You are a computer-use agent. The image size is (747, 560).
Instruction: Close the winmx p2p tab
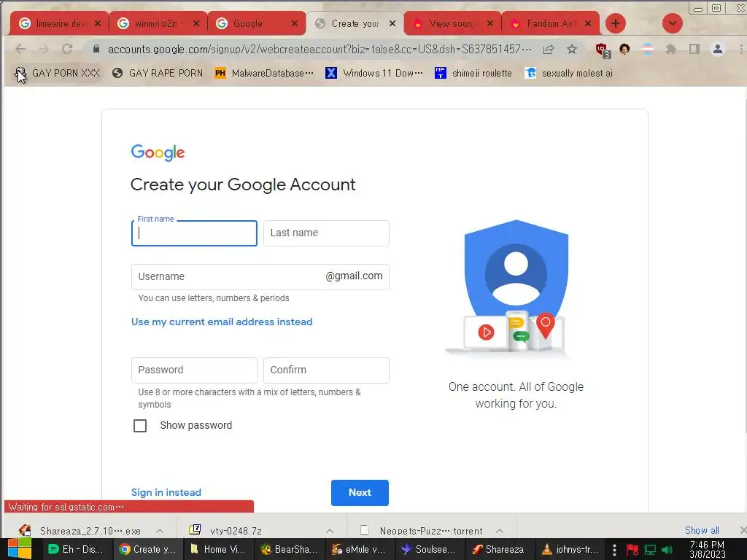pyautogui.click(x=196, y=23)
